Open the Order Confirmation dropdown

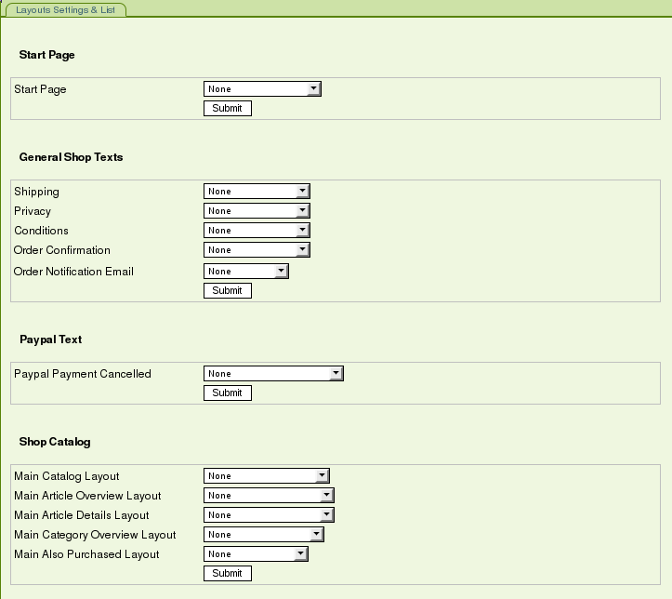click(x=256, y=250)
